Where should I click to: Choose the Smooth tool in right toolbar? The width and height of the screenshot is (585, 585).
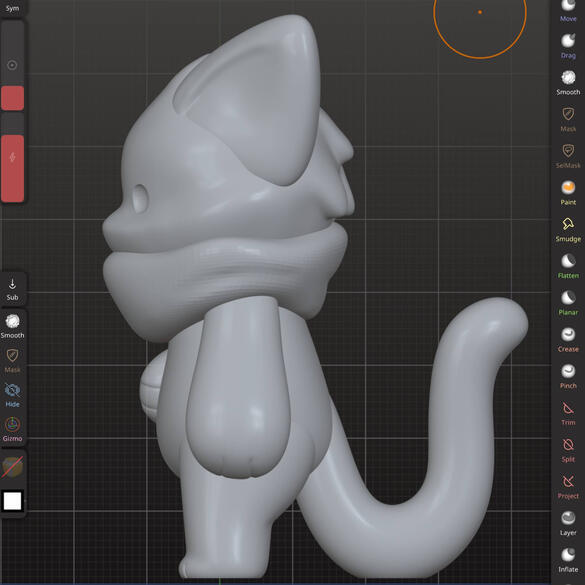click(x=568, y=83)
